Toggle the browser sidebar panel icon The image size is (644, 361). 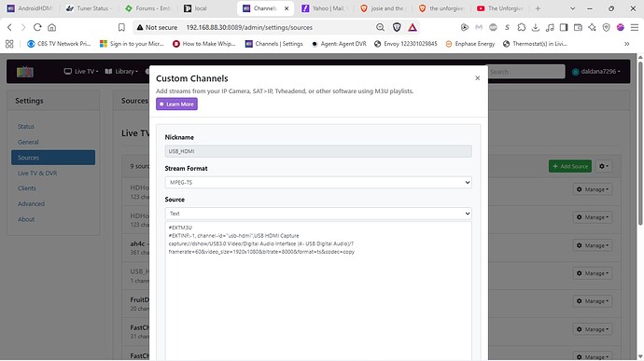pyautogui.click(x=564, y=27)
